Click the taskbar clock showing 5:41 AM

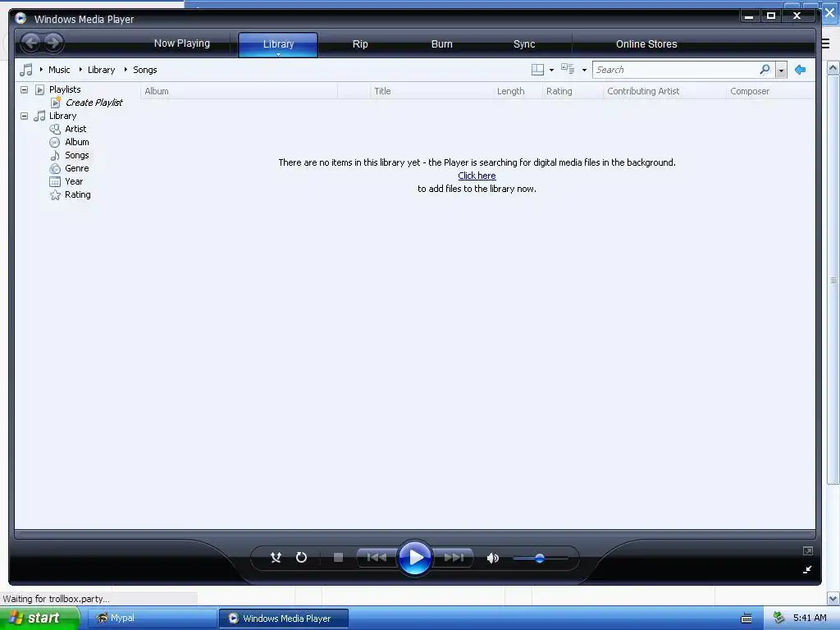[810, 618]
